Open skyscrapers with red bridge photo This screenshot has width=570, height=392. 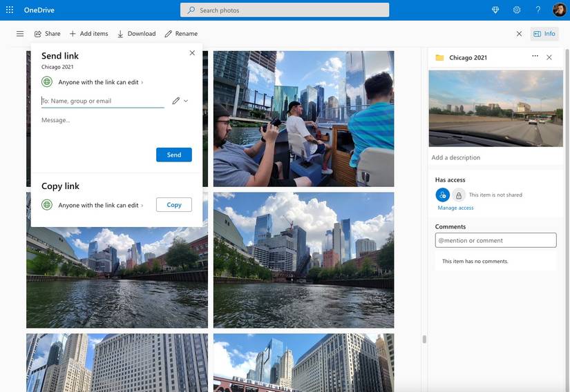303,362
